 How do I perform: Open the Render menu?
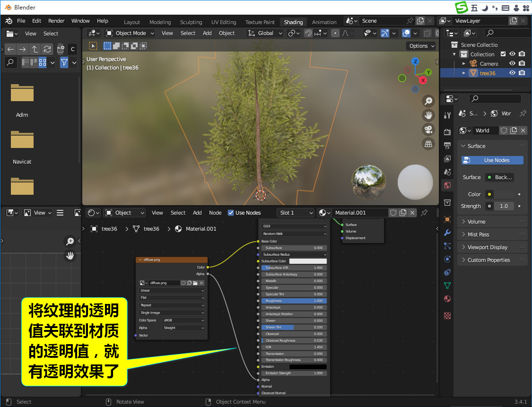56,21
